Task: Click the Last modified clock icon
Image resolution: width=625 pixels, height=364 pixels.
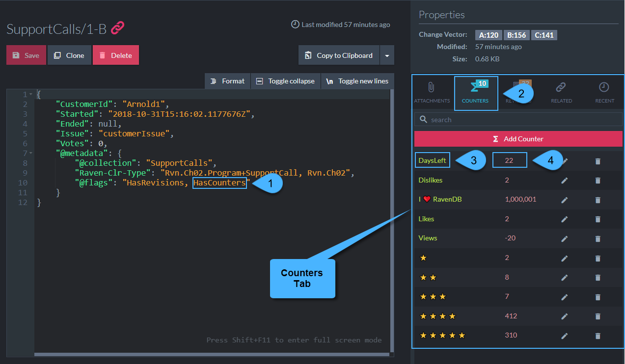Action: (x=295, y=24)
